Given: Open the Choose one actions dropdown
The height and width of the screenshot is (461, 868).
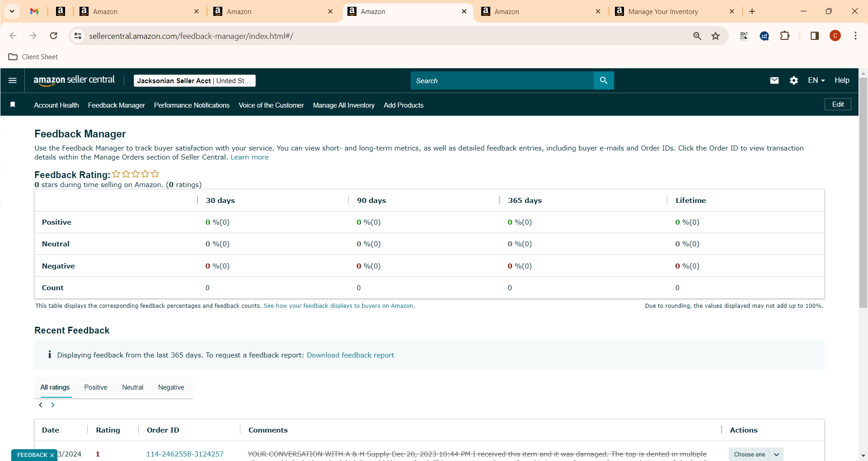Looking at the screenshot, I should click(x=756, y=454).
